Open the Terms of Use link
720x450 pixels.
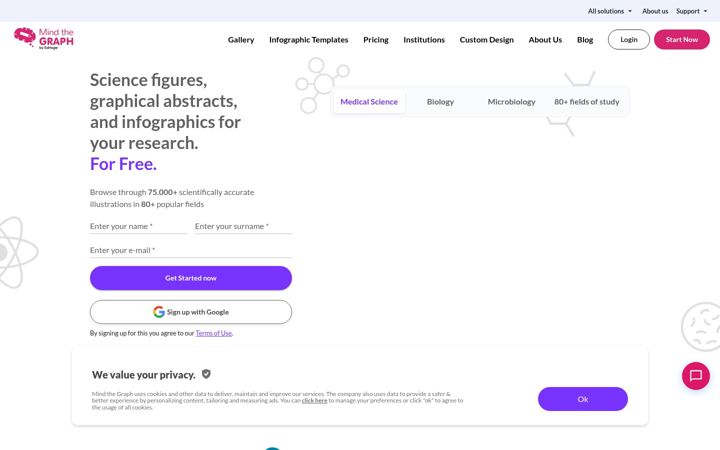[214, 333]
